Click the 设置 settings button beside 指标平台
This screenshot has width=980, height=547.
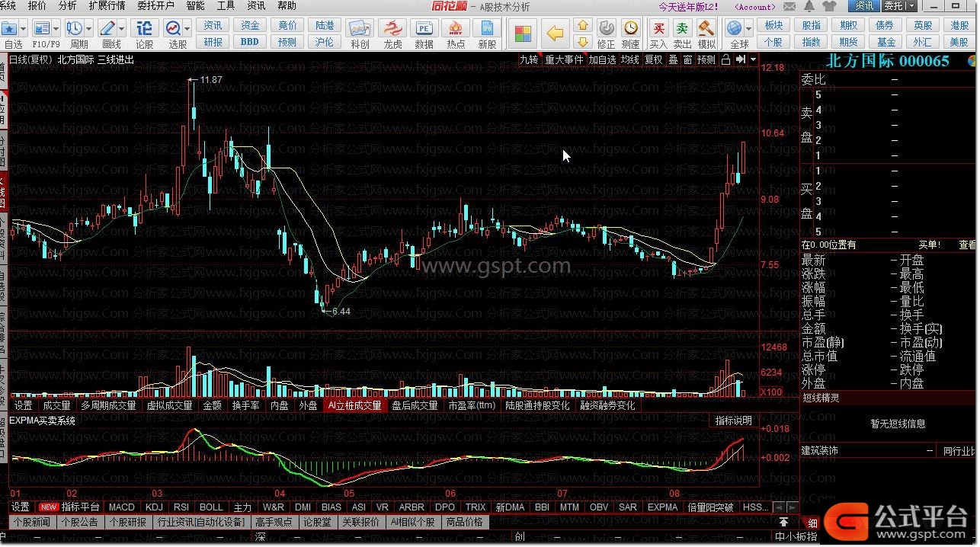coord(20,507)
